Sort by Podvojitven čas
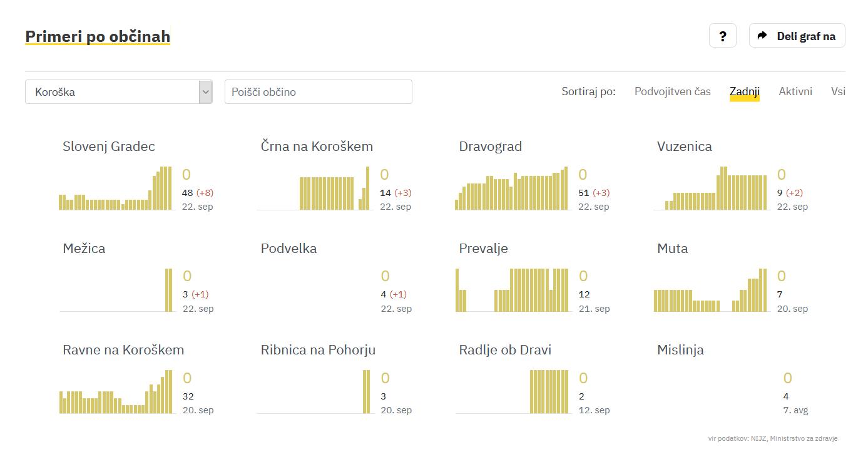This screenshot has width=868, height=464. point(672,91)
